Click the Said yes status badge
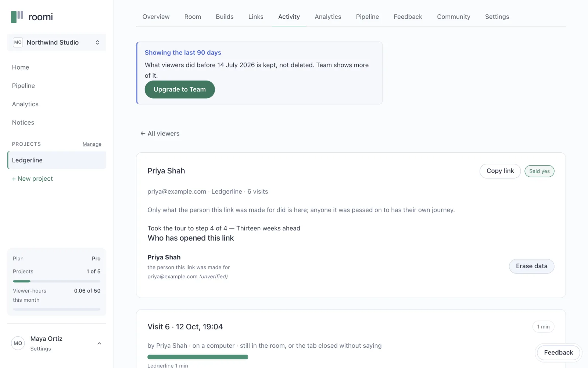The width and height of the screenshot is (588, 368). tap(539, 171)
